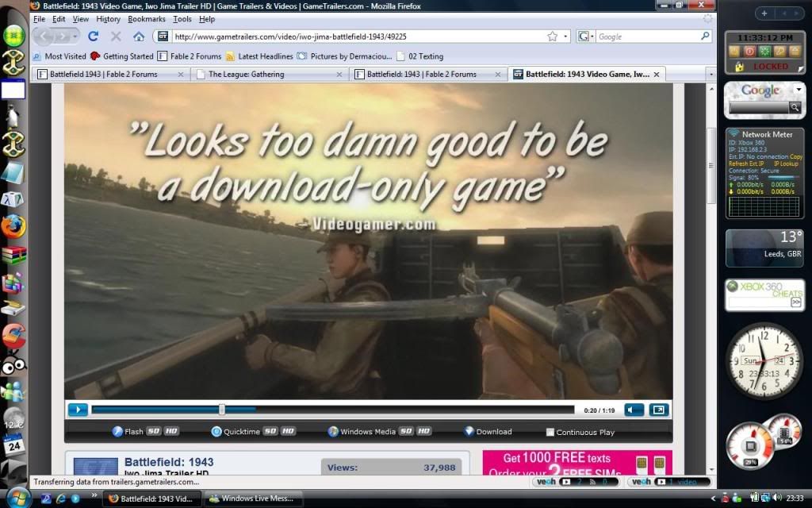Add a gadget with the sidebar plus button

tap(764, 13)
